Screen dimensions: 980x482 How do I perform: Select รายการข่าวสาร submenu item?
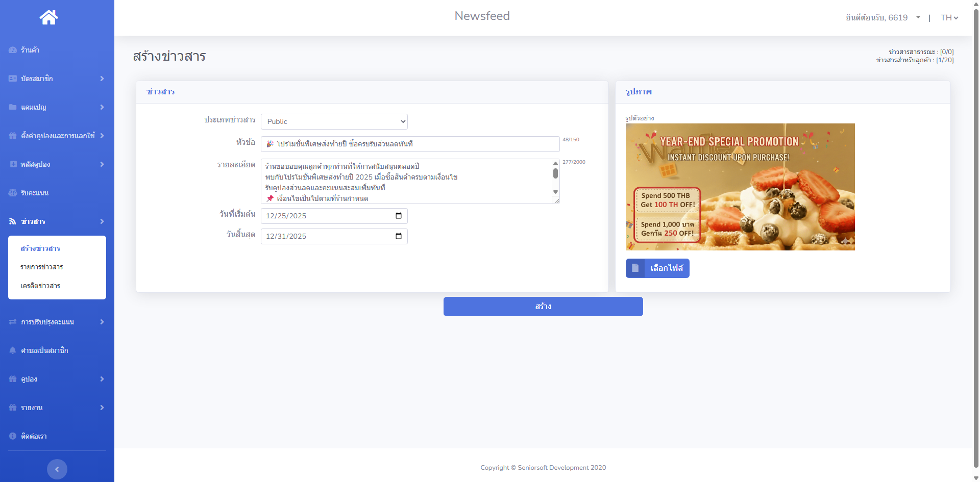click(x=42, y=267)
